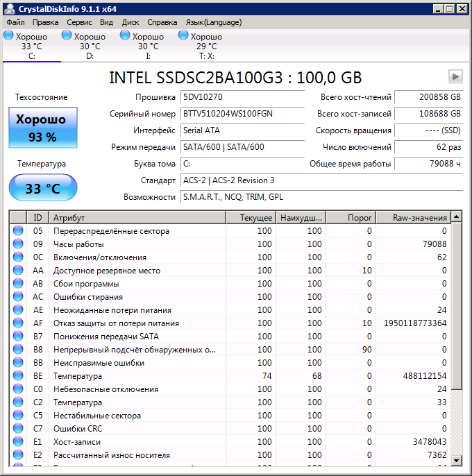Select drive T: X: status orb
The width and height of the screenshot is (472, 476).
pos(183,35)
